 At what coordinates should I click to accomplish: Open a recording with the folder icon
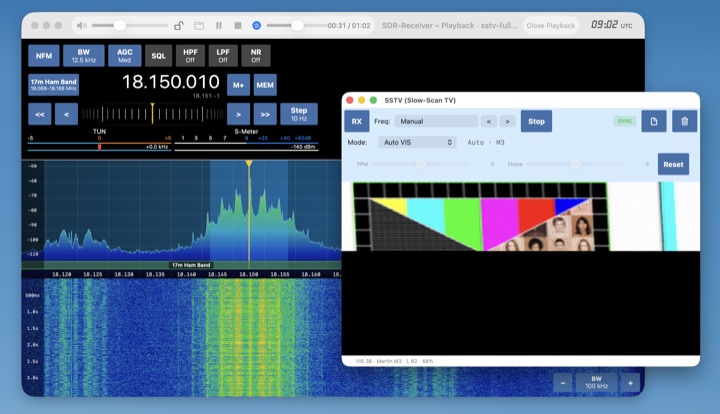[199, 26]
